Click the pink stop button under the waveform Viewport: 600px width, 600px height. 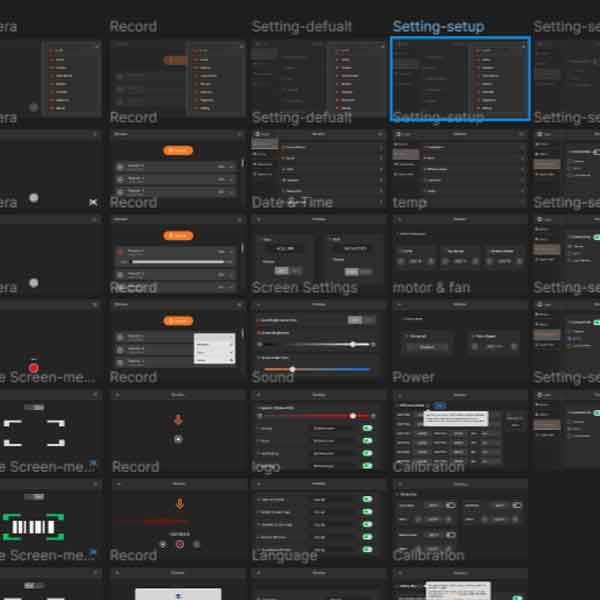coord(180,544)
